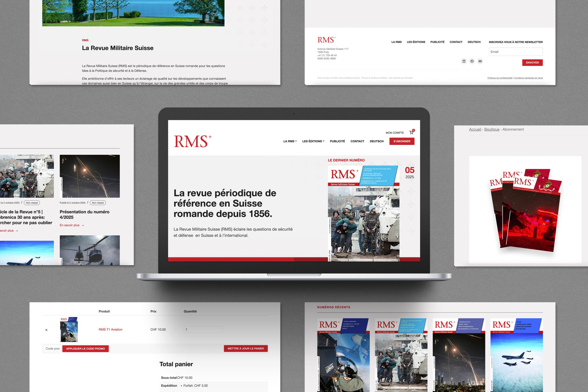Open the Boutique breadcrumb link

click(492, 129)
